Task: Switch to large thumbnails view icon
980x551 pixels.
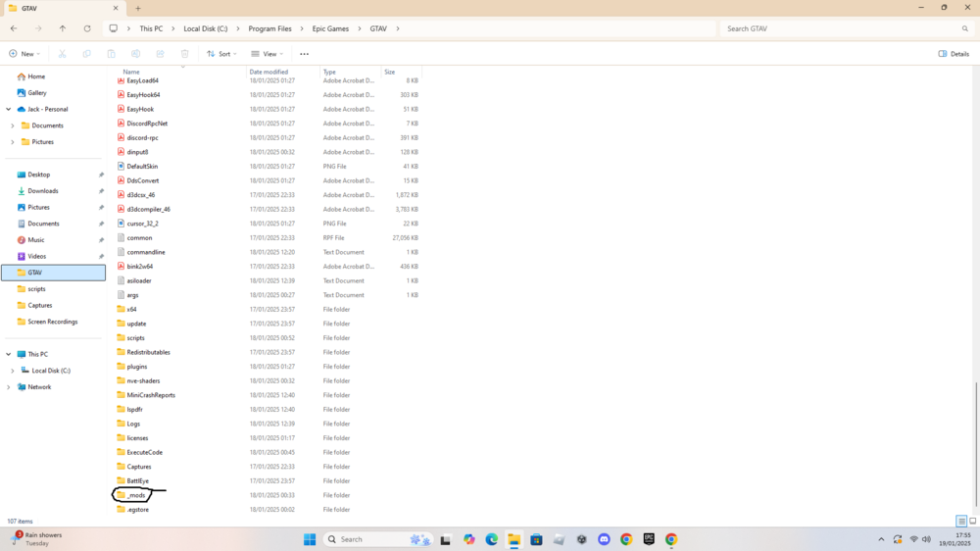Action: point(972,521)
